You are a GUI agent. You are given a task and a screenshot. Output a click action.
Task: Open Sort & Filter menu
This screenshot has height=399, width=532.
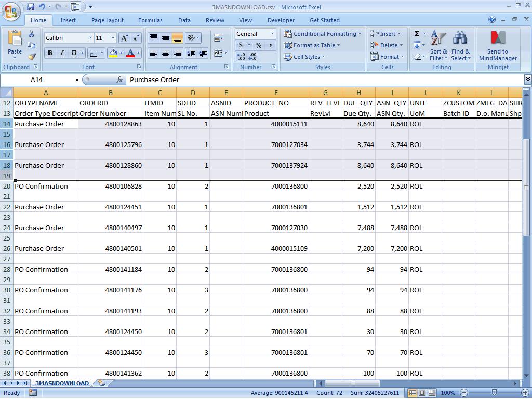tap(438, 46)
